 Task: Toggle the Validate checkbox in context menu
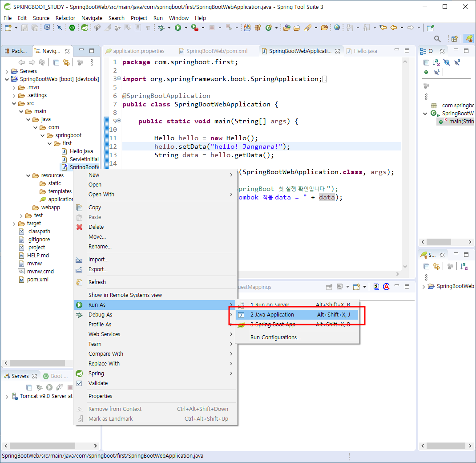point(79,383)
